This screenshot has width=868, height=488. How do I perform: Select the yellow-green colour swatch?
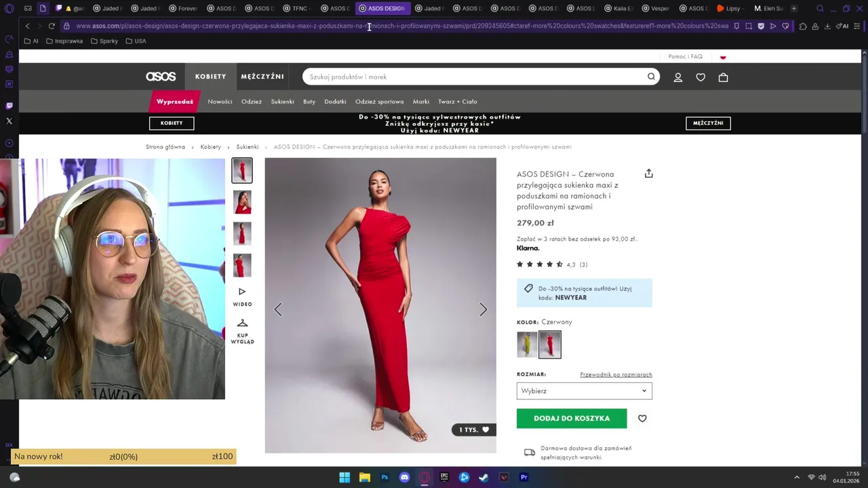tap(527, 345)
